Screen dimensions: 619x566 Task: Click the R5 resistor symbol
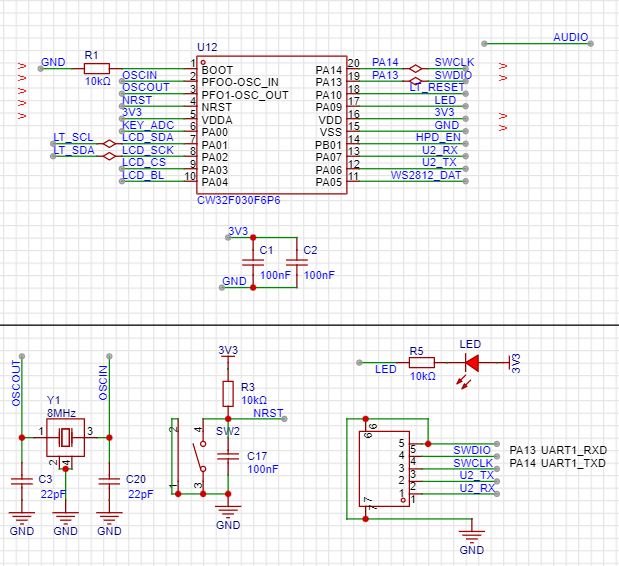(422, 362)
